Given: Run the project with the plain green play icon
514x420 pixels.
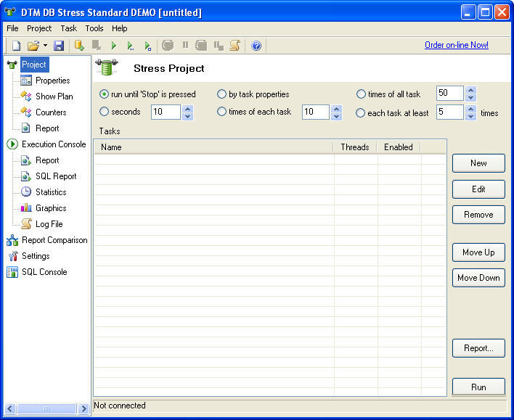Looking at the screenshot, I should [113, 46].
